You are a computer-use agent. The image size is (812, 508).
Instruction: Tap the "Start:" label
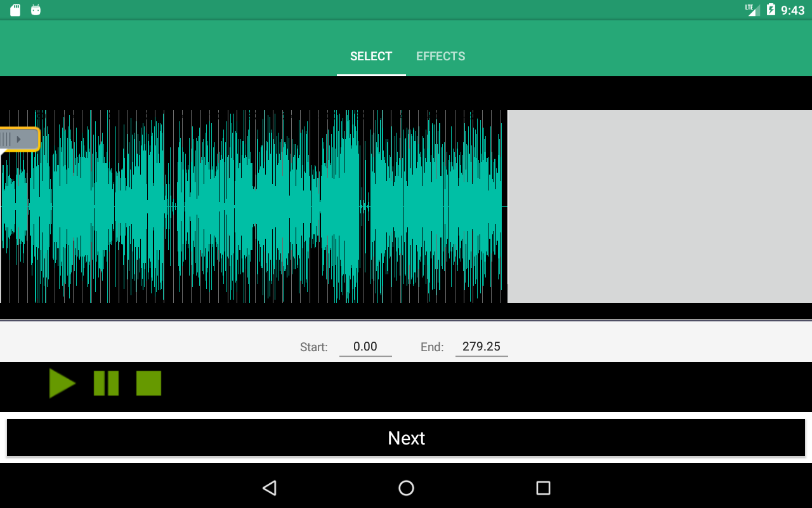click(314, 347)
